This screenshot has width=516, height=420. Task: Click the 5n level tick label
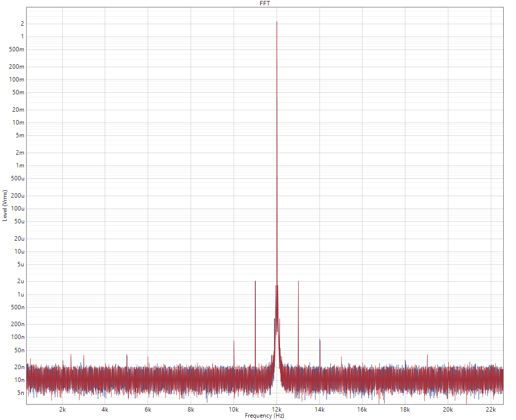[21, 393]
